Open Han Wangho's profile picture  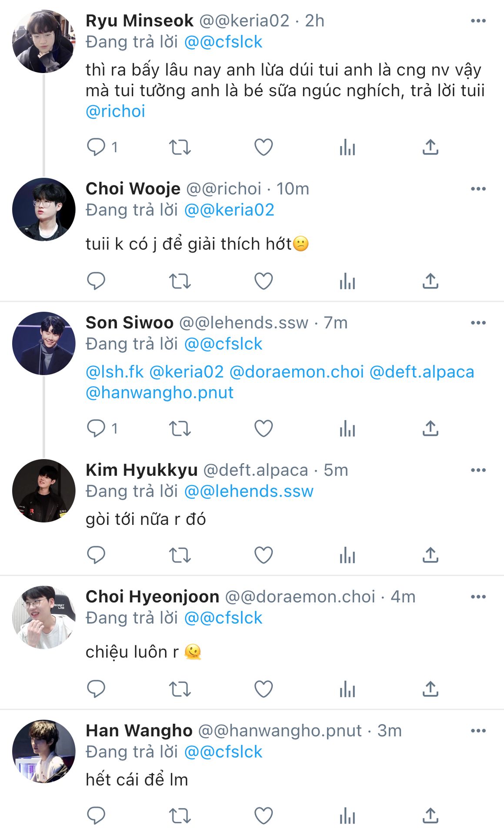(x=43, y=751)
